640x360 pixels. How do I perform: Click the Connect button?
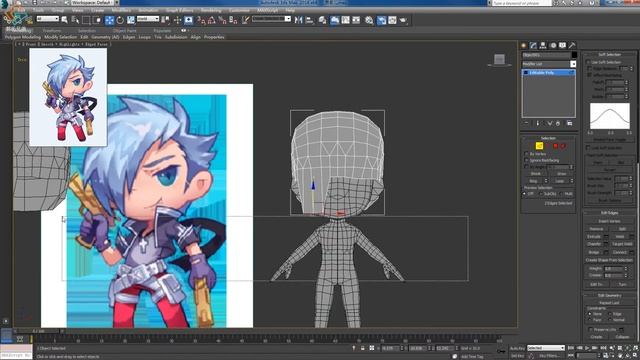pyautogui.click(x=619, y=252)
